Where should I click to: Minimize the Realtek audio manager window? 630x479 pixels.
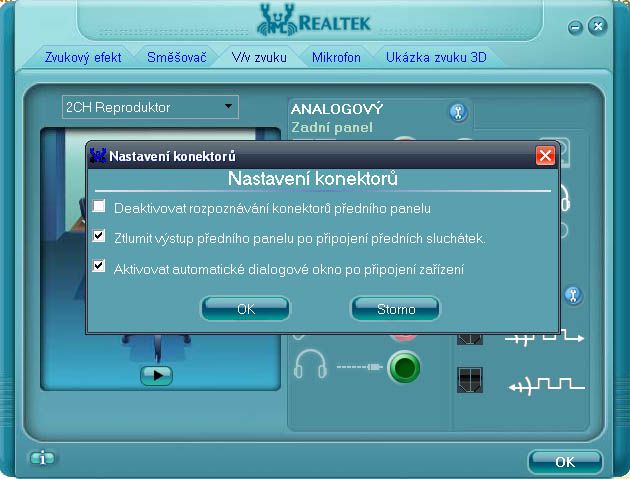coord(575,27)
